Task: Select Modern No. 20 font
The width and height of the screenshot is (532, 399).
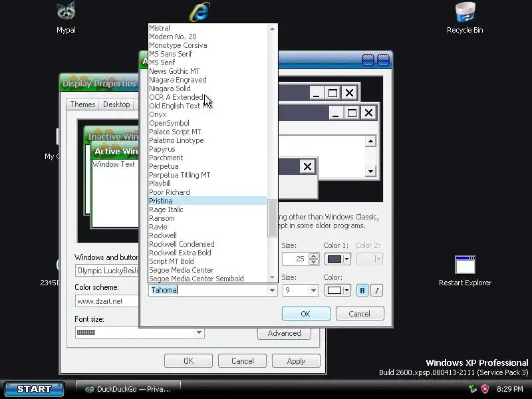Action: click(207, 37)
